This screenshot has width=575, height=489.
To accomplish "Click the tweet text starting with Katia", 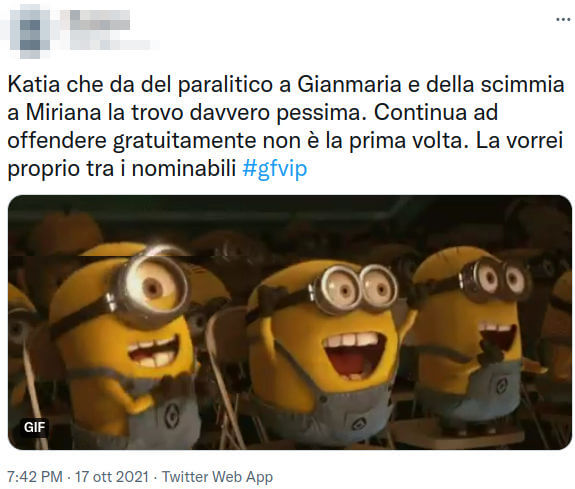I will [x=286, y=127].
